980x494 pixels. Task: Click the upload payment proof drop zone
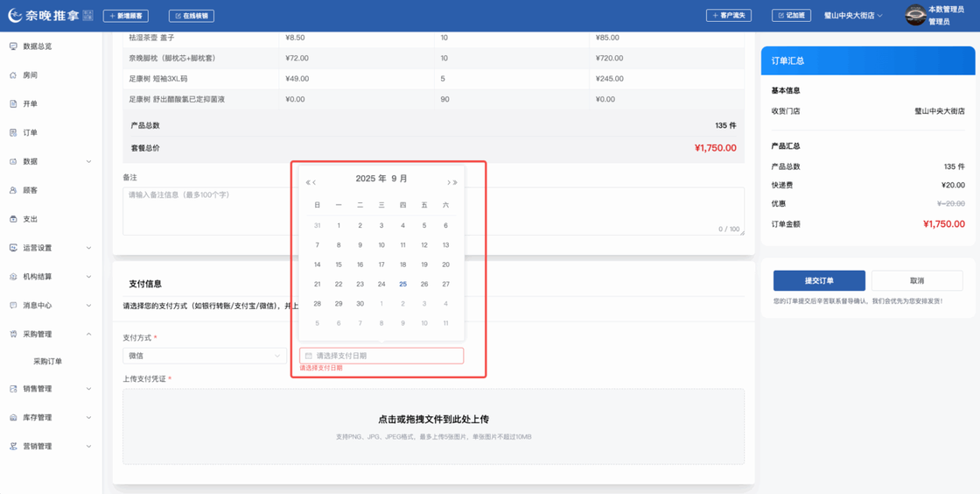tap(433, 426)
